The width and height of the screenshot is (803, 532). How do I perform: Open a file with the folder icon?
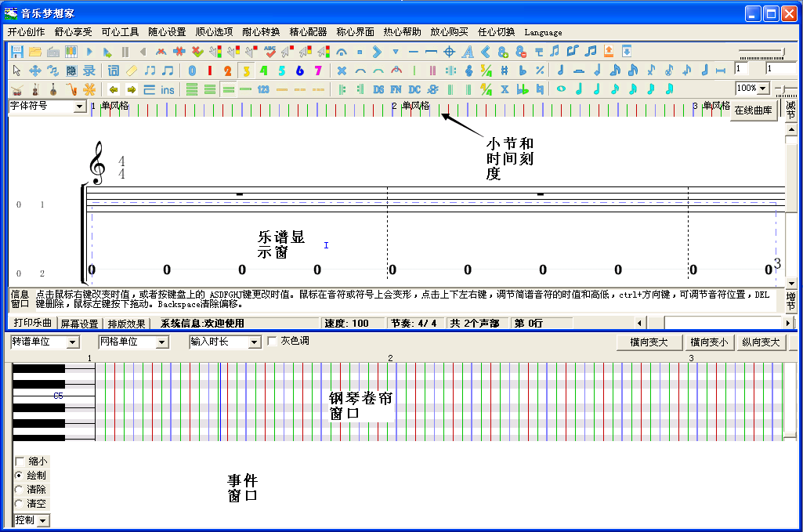click(x=34, y=52)
